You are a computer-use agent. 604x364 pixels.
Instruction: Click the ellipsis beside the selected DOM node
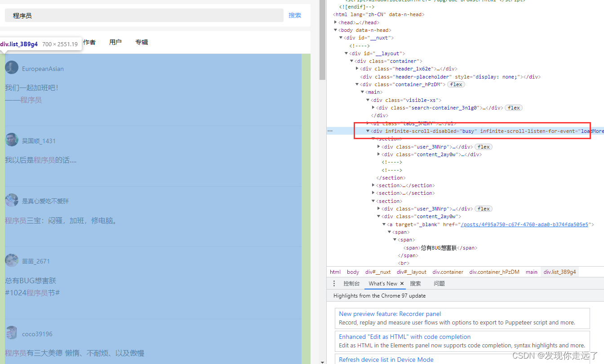(330, 131)
